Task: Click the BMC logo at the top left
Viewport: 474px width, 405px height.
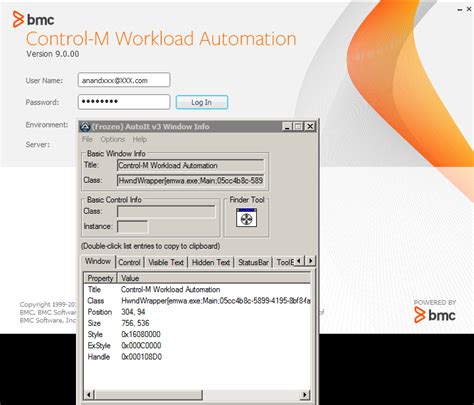Action: [x=33, y=19]
